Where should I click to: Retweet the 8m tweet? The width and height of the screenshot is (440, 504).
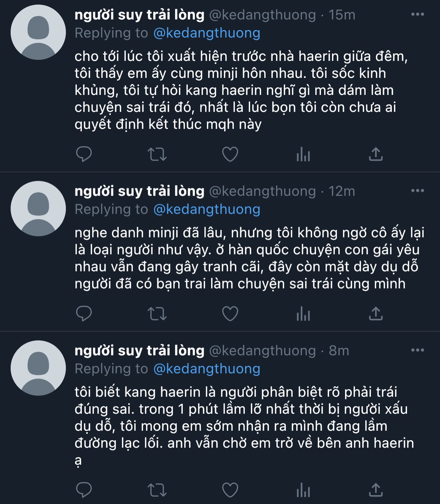(157, 490)
